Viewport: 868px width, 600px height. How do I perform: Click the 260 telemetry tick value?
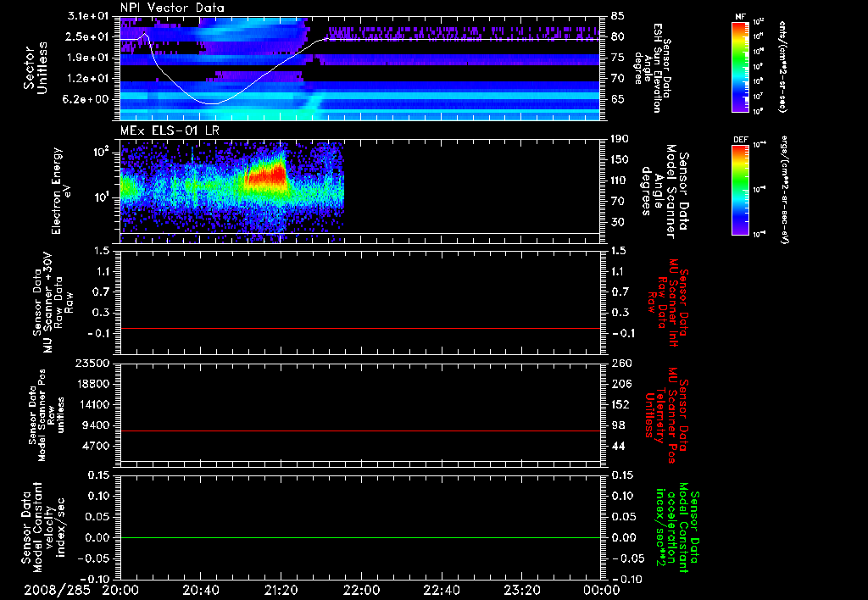[x=620, y=363]
